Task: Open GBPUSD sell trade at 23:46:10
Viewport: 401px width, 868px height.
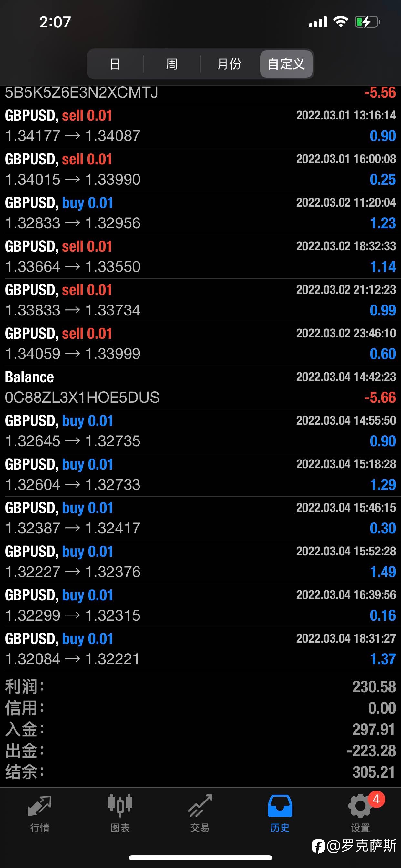Action: coord(200,344)
